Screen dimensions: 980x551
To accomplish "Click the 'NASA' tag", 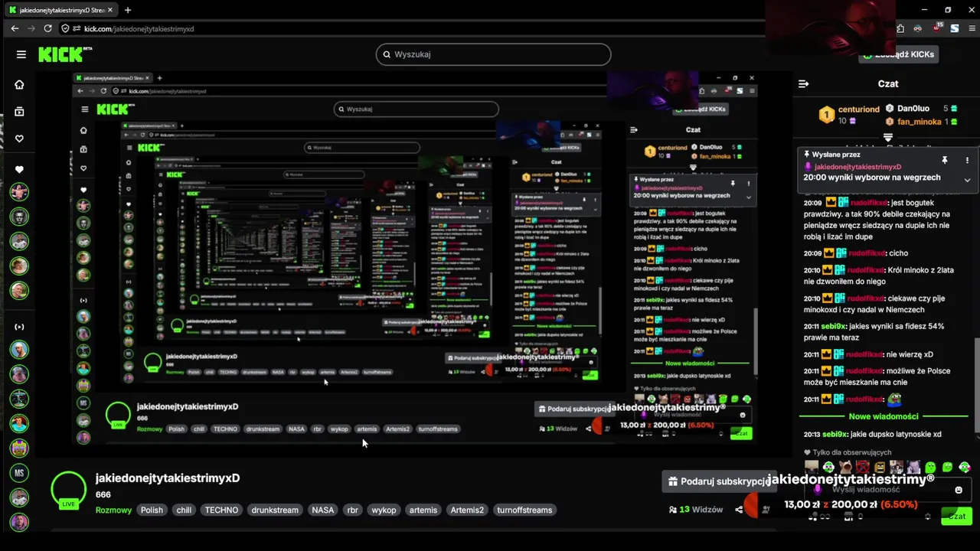I will [323, 510].
